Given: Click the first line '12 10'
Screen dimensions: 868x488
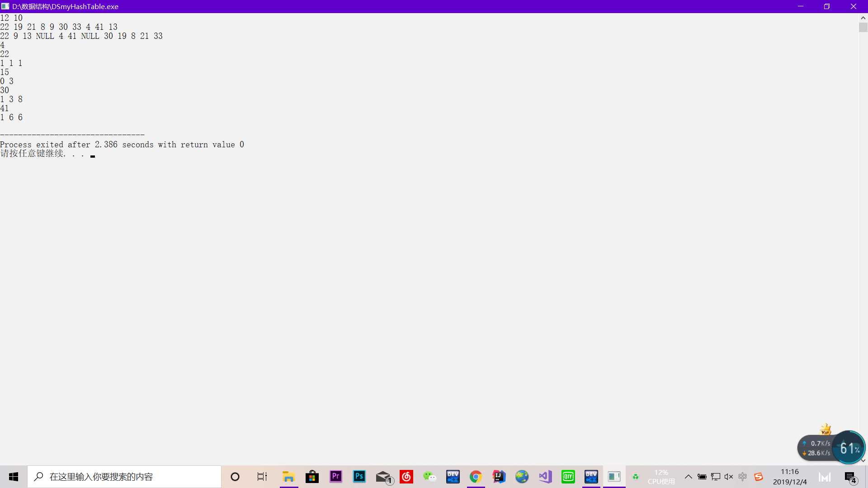Looking at the screenshot, I should coord(11,18).
